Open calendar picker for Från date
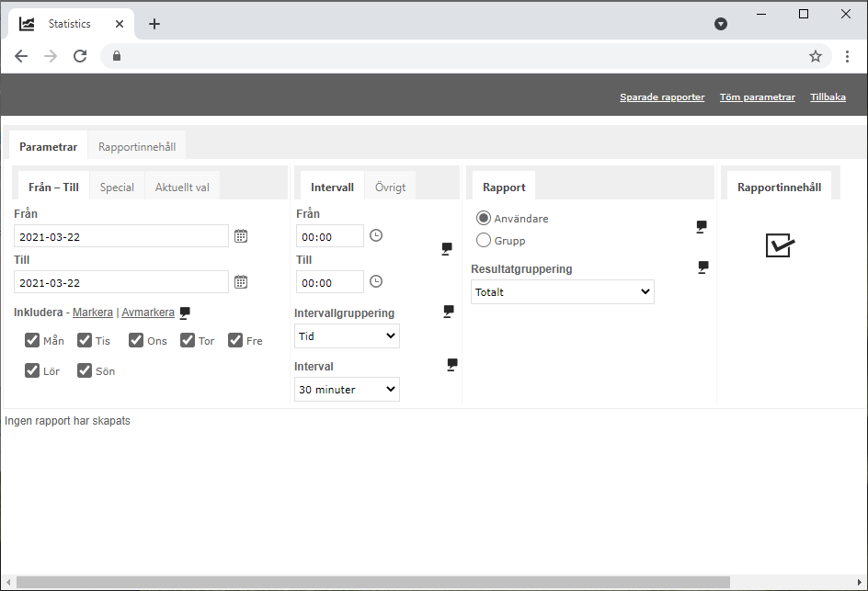 [241, 236]
